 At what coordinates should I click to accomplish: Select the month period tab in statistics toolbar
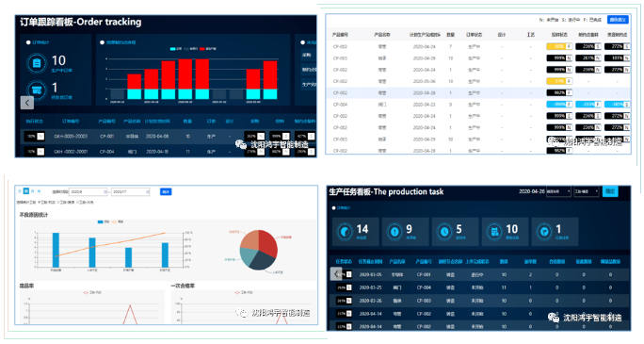point(32,191)
